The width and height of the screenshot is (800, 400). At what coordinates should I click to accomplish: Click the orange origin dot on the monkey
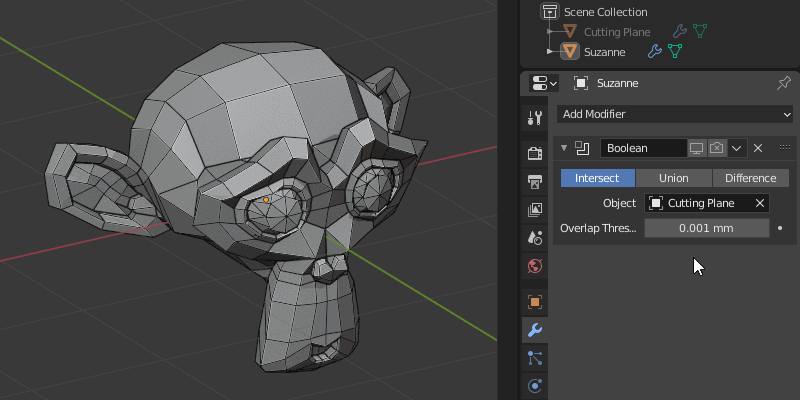click(266, 199)
